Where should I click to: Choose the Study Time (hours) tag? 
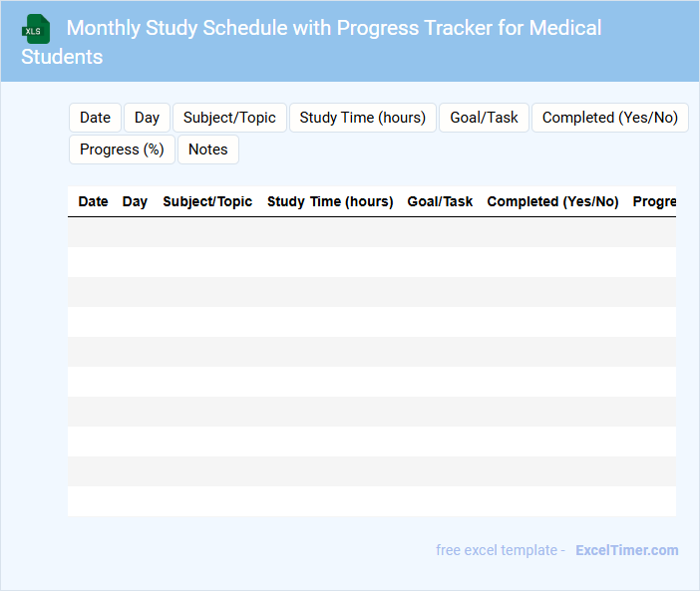tap(362, 118)
